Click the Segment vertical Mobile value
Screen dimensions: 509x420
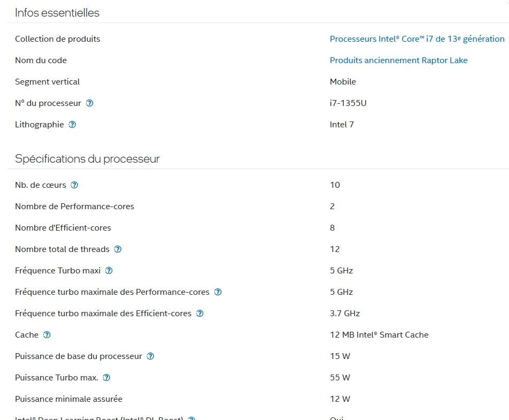[x=343, y=82]
